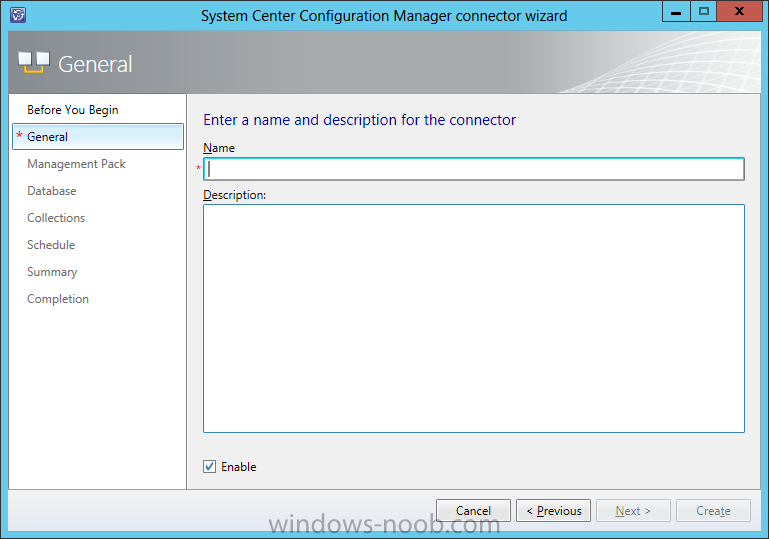Click the General header computers icon
The image size is (769, 539).
[x=34, y=63]
